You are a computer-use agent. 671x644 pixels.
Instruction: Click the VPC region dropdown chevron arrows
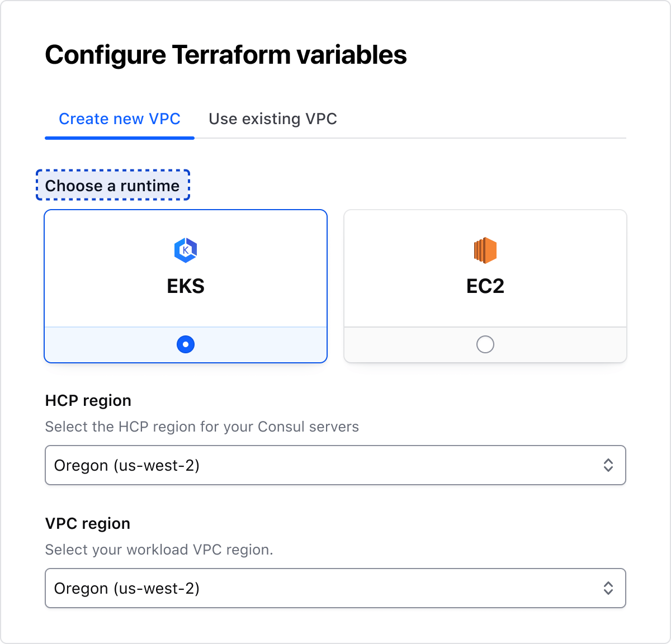click(x=608, y=588)
